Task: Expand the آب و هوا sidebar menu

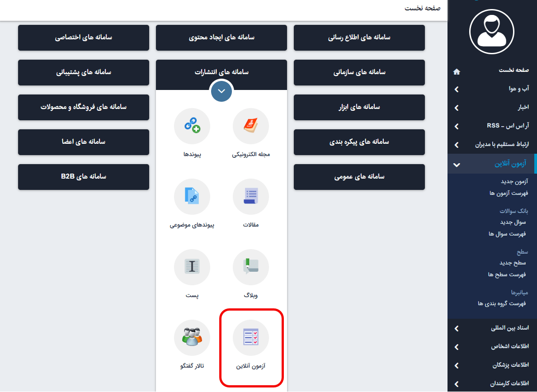Action: (457, 90)
